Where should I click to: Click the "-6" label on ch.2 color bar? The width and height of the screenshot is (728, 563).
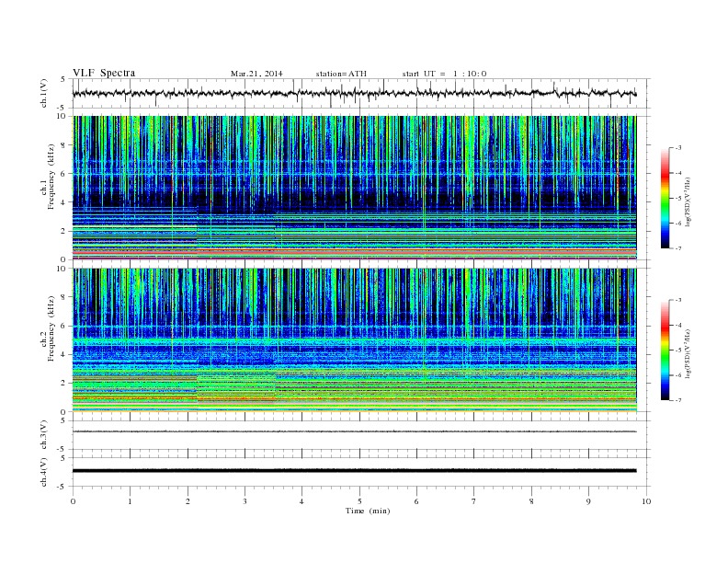[x=678, y=375]
